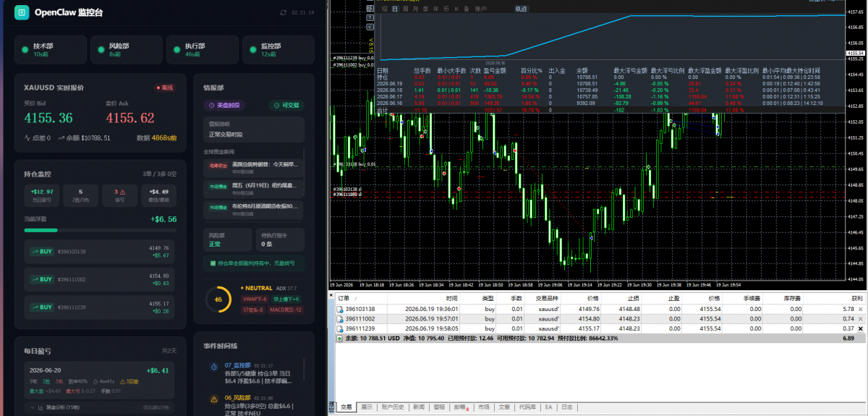Viewport: 868px width, 416px height.
Task: Click the 3回撤 warning label
Action: [129, 381]
